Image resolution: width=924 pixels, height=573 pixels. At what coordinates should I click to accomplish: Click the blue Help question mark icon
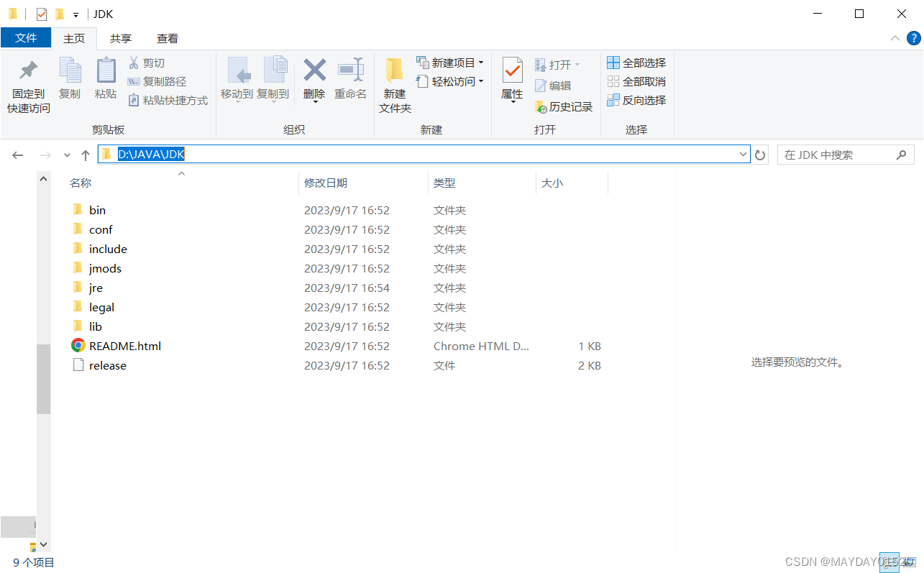click(x=914, y=38)
